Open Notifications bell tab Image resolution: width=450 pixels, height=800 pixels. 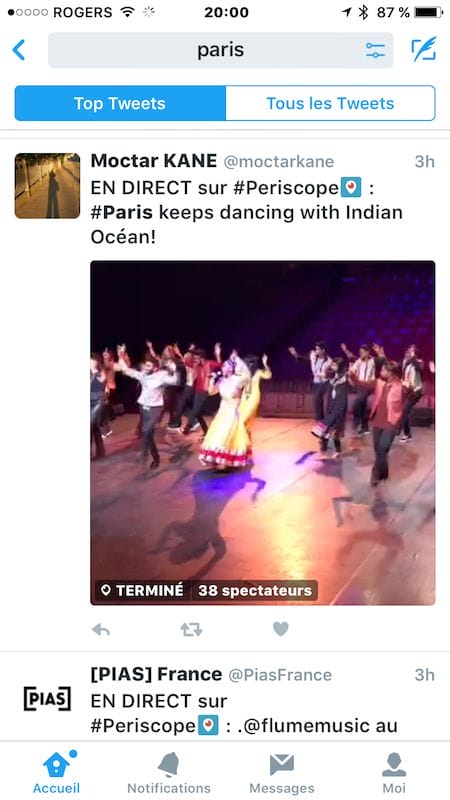pyautogui.click(x=169, y=772)
